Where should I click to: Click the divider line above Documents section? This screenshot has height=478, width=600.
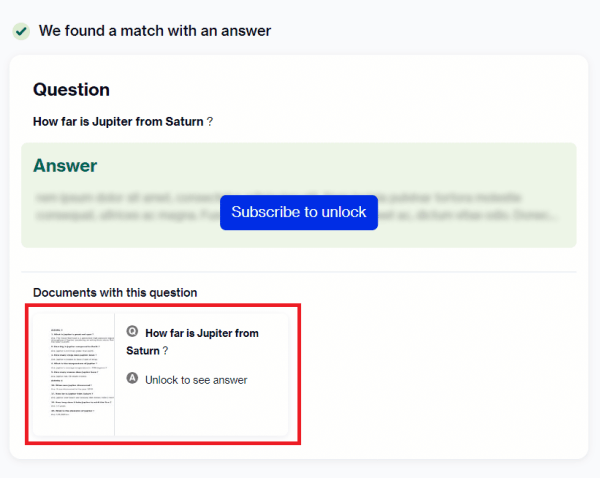pos(299,272)
